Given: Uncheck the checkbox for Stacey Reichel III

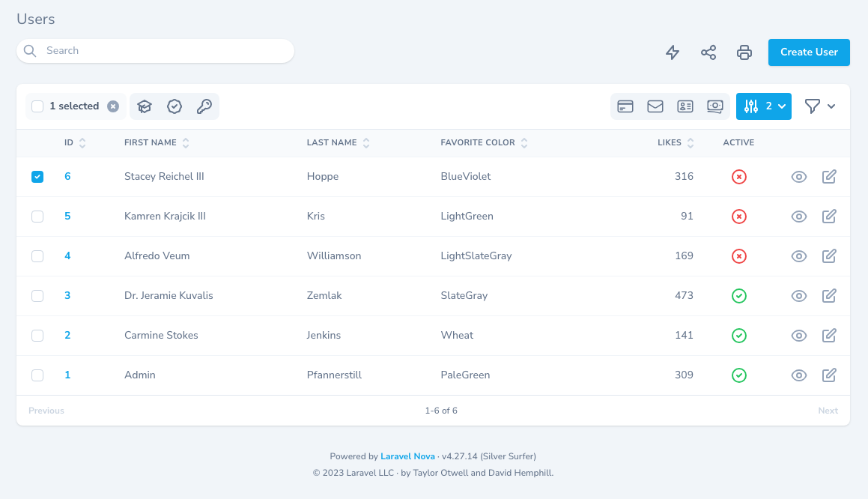Looking at the screenshot, I should click(37, 177).
